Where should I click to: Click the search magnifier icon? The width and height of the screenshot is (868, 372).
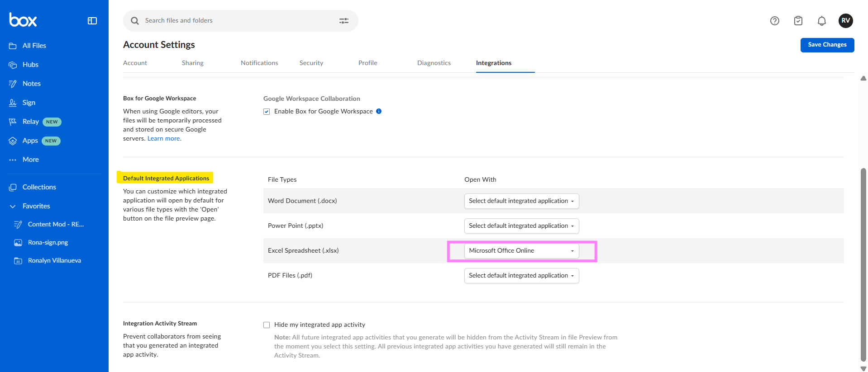point(135,21)
